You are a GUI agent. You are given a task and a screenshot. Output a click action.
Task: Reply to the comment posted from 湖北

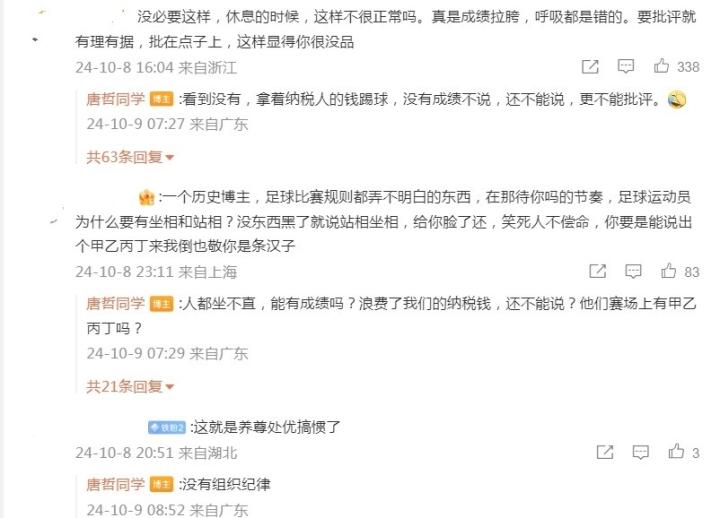(x=640, y=452)
